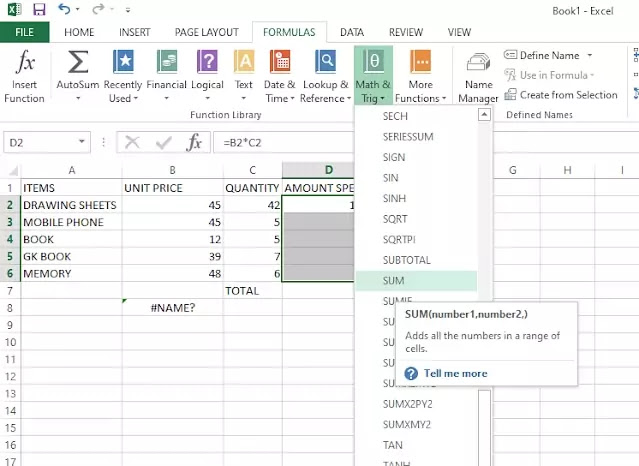Click the function list scroll-up arrow
The height and width of the screenshot is (466, 639).
tap(484, 115)
